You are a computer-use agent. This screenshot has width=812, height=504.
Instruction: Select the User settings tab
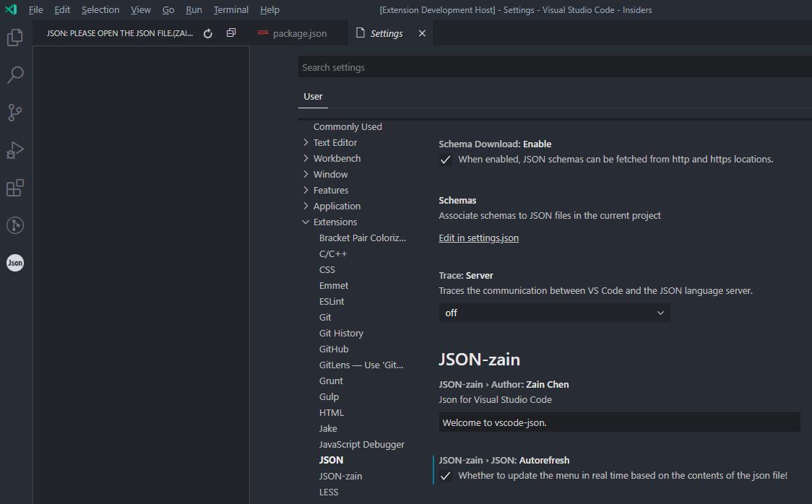[313, 97]
